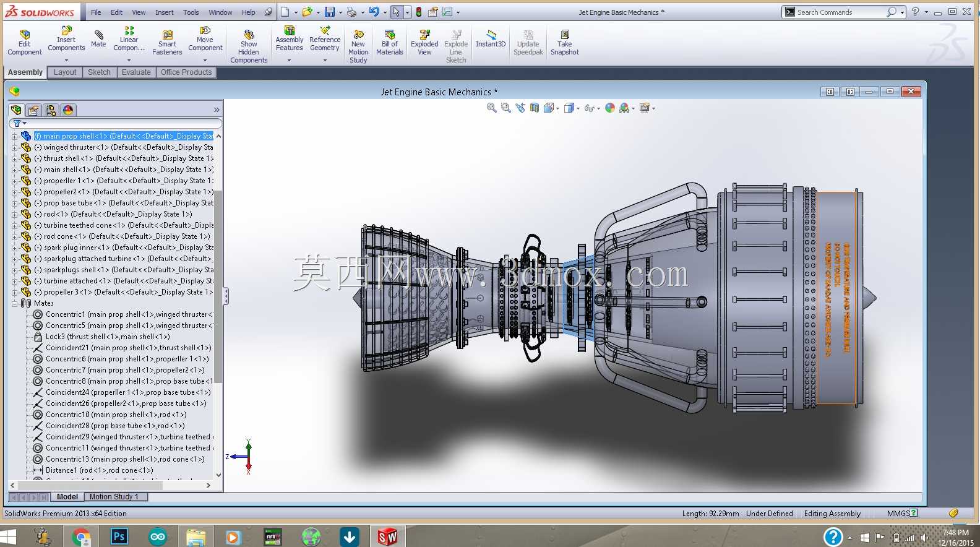Click the Windows Start button
The width and height of the screenshot is (980, 547).
pyautogui.click(x=8, y=536)
